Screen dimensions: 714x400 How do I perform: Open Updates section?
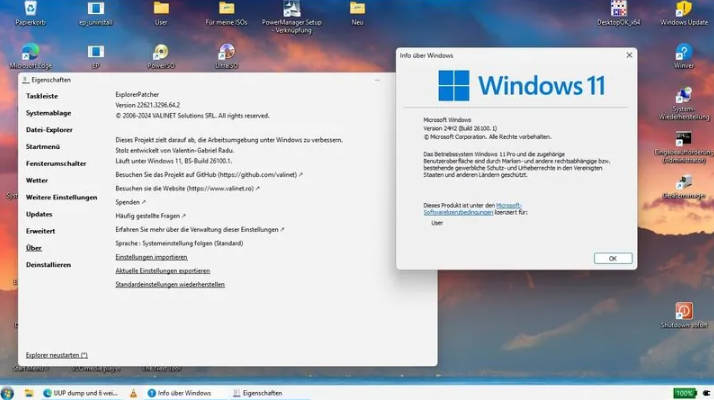[39, 214]
